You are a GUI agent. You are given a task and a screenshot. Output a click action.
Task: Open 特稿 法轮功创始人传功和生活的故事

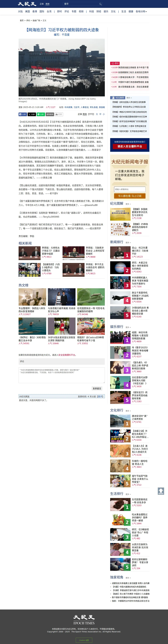129,102
